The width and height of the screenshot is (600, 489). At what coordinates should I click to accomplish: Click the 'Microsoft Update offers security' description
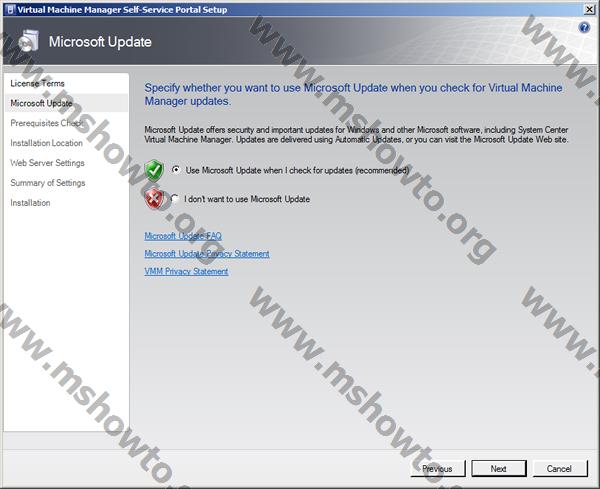coord(356,135)
